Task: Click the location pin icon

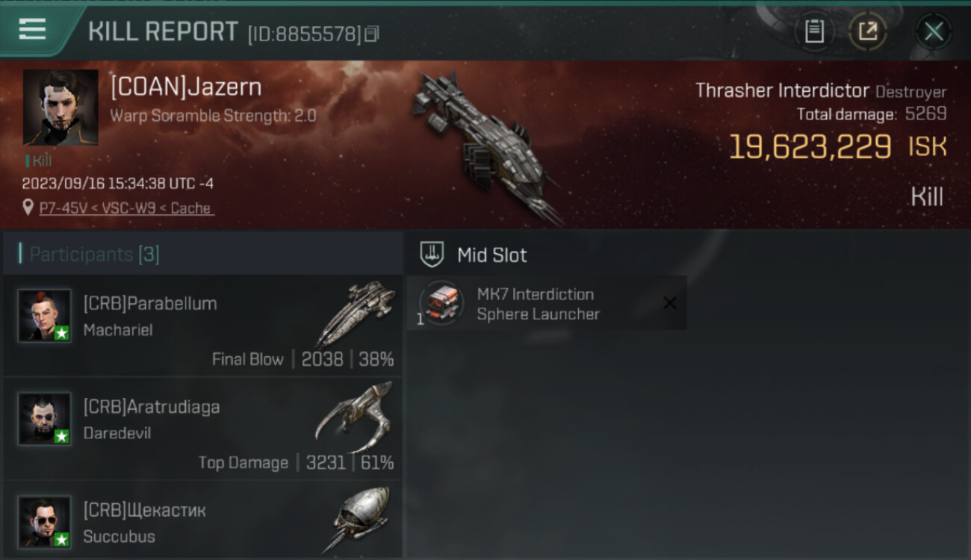Action: [28, 208]
